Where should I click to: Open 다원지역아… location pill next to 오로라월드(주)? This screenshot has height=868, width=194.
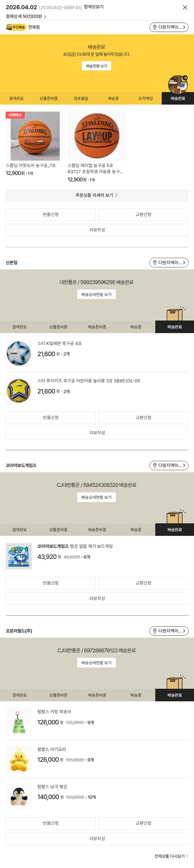169,631
